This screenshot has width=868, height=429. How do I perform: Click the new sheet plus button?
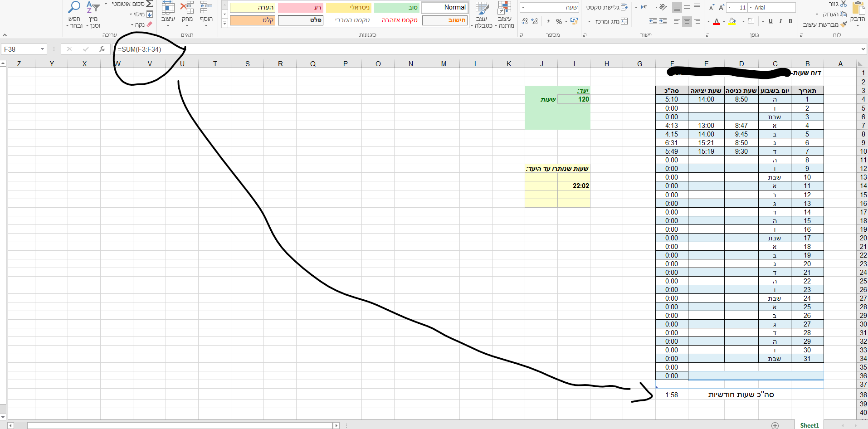click(775, 425)
